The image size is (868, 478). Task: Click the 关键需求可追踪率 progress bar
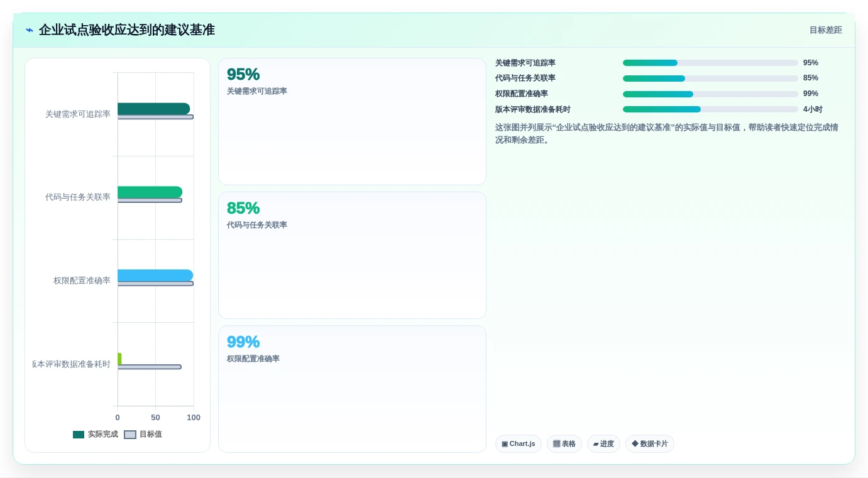pyautogui.click(x=710, y=63)
